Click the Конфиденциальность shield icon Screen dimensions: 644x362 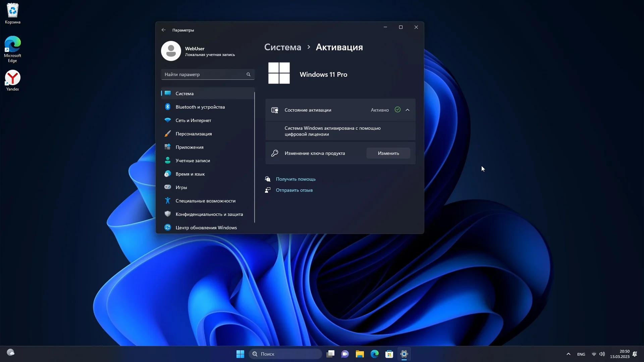[168, 214]
